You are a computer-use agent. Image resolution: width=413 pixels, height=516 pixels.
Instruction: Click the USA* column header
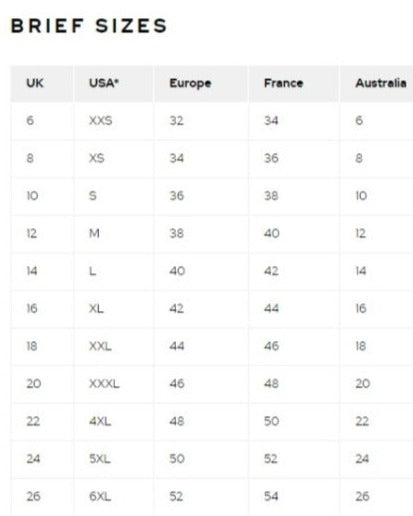point(104,83)
